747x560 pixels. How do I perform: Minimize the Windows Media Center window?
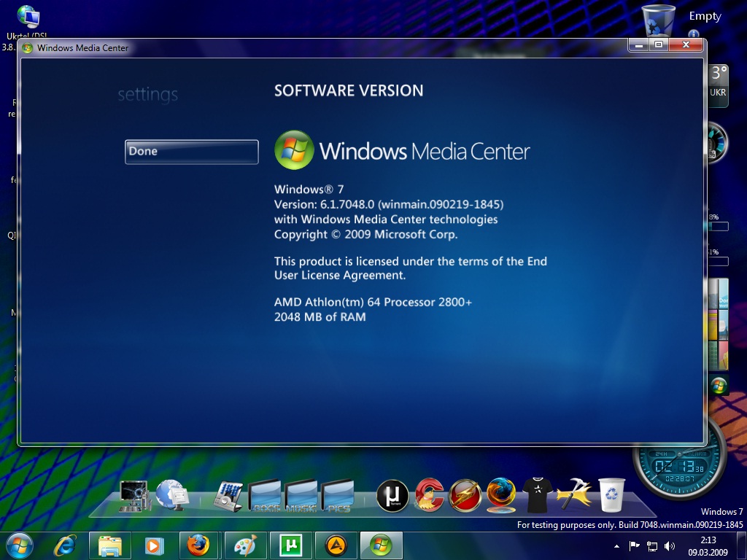tap(639, 44)
